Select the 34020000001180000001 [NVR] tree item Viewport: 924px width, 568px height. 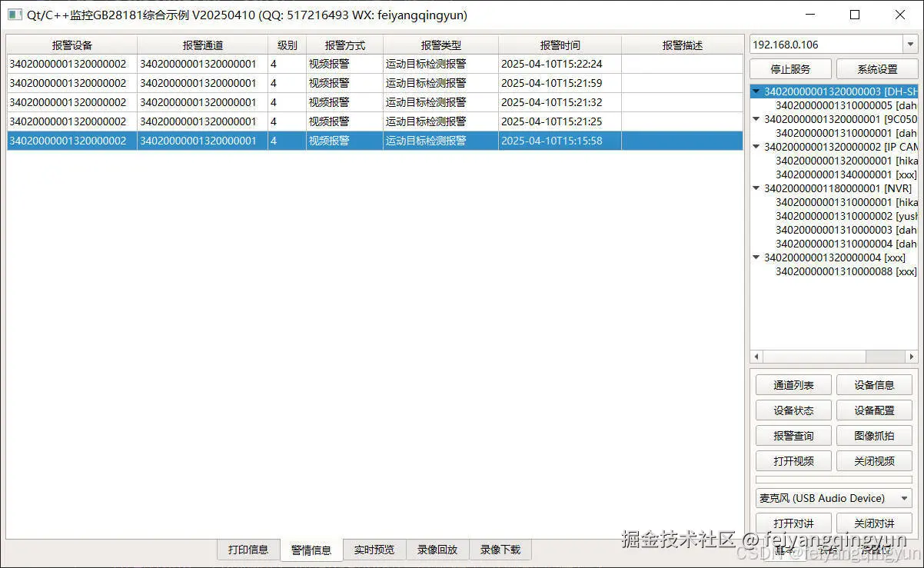pyautogui.click(x=838, y=188)
